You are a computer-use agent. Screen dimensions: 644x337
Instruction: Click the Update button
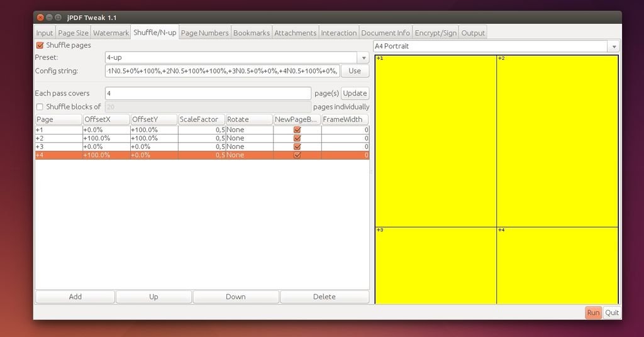point(355,93)
